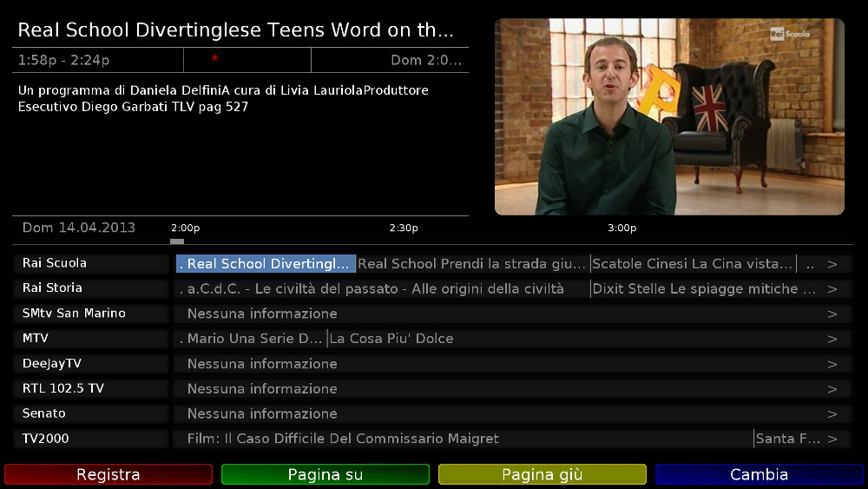Click the blue Cambia button
The image size is (868, 489).
click(759, 474)
